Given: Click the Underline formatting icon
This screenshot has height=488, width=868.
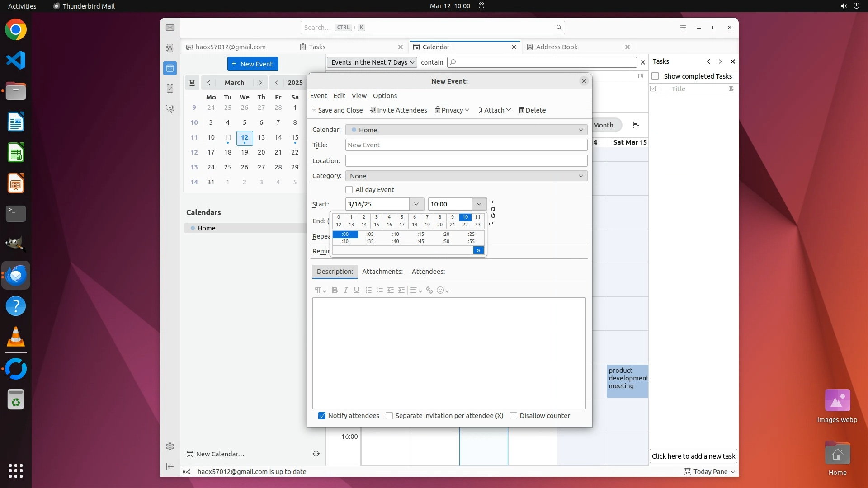Looking at the screenshot, I should coord(357,291).
